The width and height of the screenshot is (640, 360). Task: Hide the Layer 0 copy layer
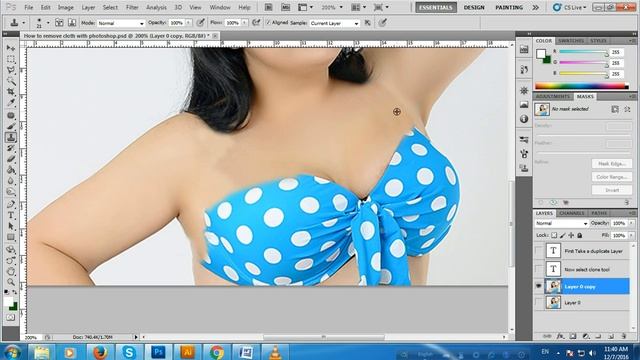(x=538, y=287)
